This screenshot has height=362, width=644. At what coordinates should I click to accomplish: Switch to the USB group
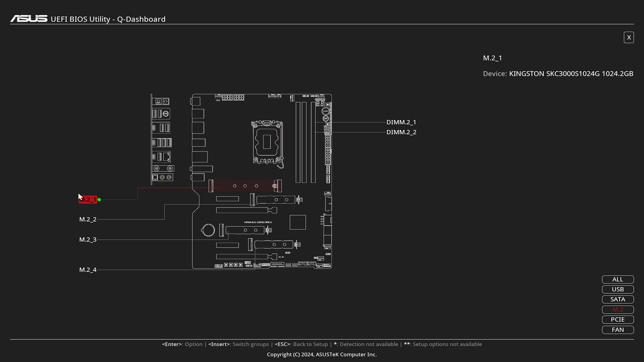pyautogui.click(x=618, y=290)
